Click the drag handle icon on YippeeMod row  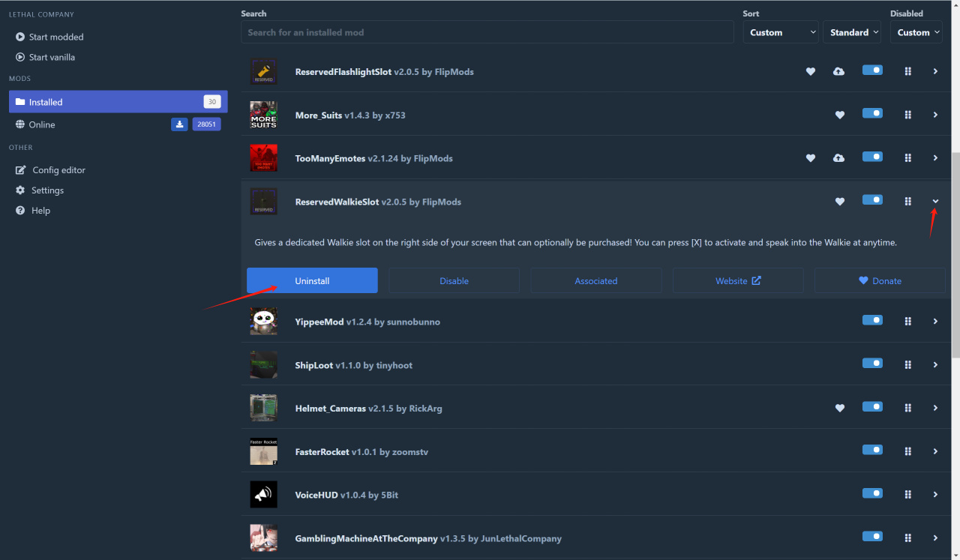(907, 321)
